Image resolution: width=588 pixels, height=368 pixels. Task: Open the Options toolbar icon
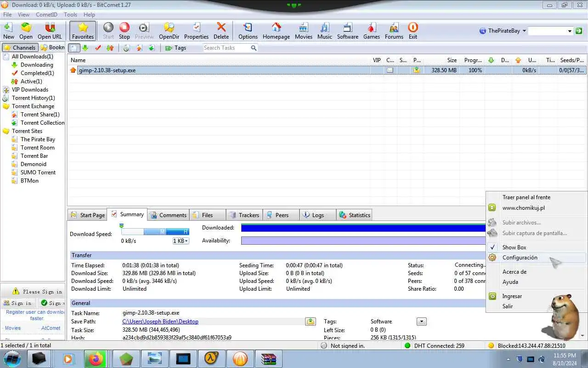click(x=248, y=31)
